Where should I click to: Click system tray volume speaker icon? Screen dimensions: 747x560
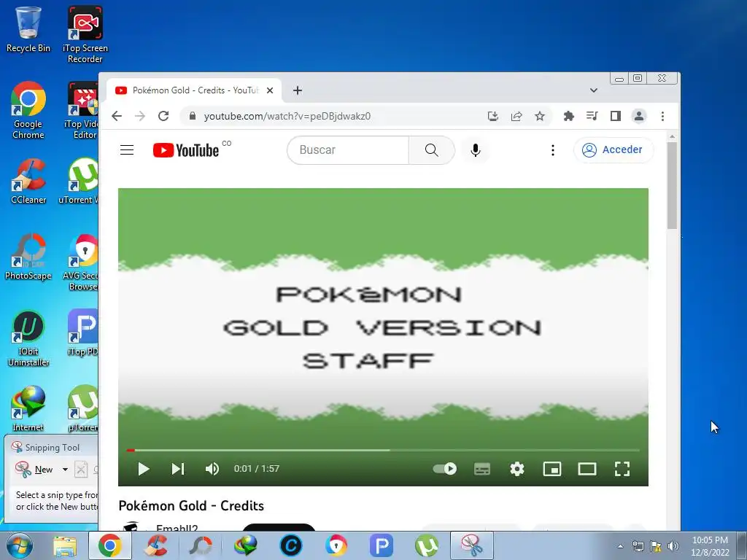pos(673,546)
